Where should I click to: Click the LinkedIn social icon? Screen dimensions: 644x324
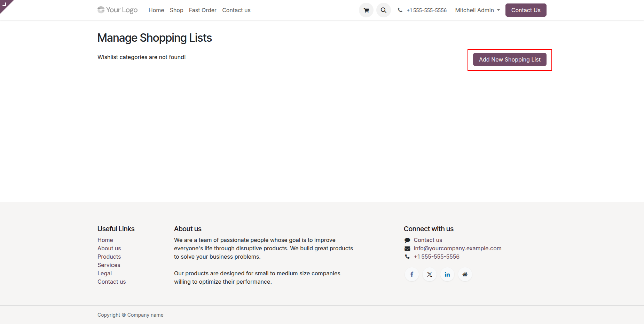447,275
